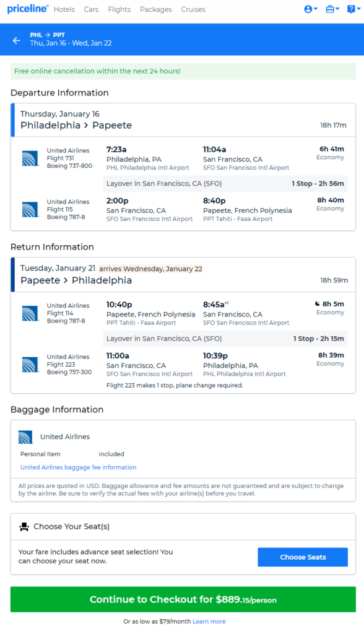Click the Choose Seats button

pyautogui.click(x=303, y=557)
